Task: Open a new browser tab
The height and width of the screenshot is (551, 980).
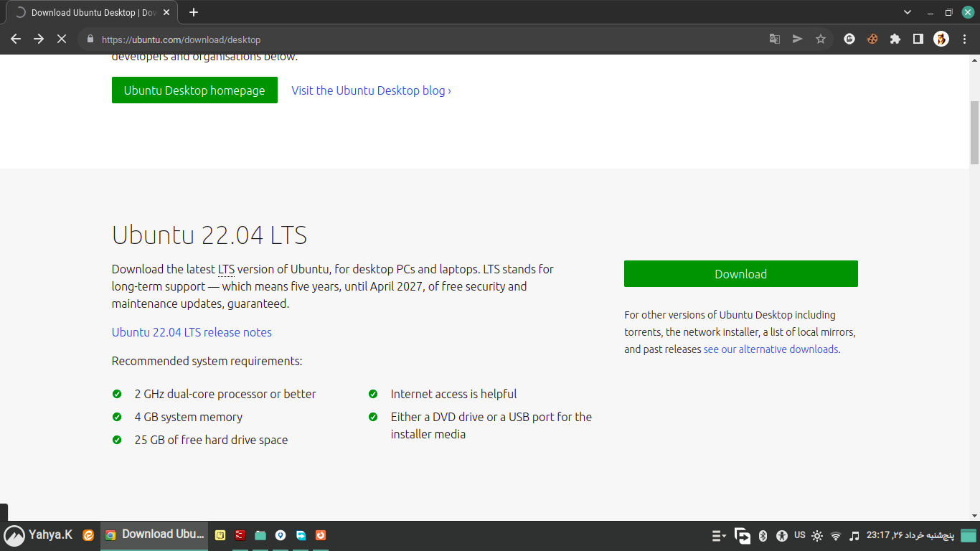Action: [x=194, y=13]
